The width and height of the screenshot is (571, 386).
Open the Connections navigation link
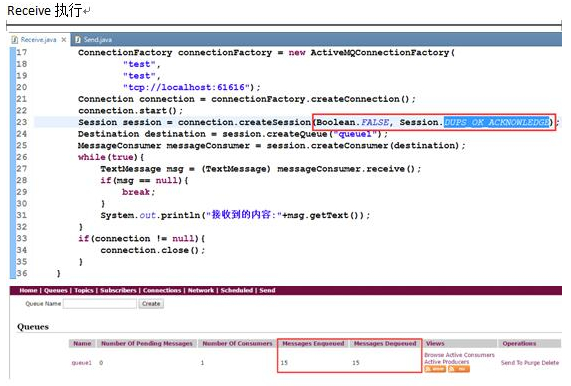pos(162,290)
